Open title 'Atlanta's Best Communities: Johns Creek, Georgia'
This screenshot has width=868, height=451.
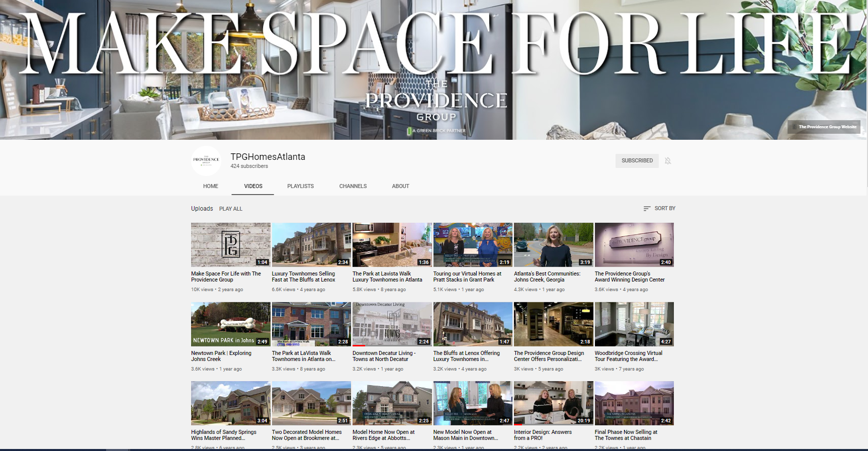point(547,277)
